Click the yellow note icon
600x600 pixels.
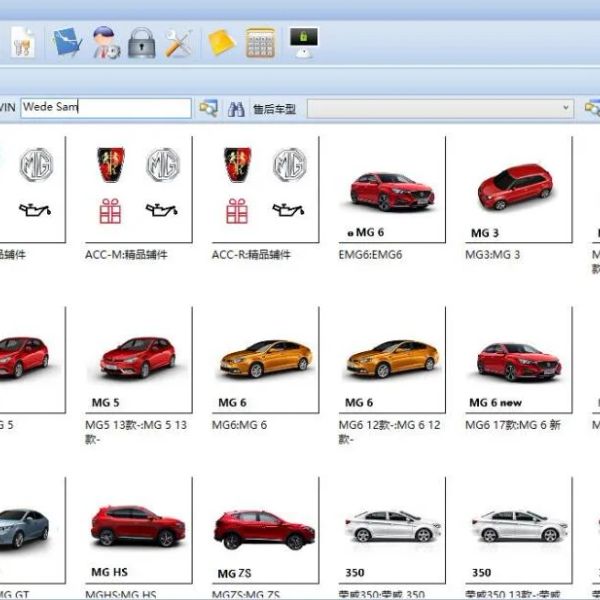pos(222,43)
